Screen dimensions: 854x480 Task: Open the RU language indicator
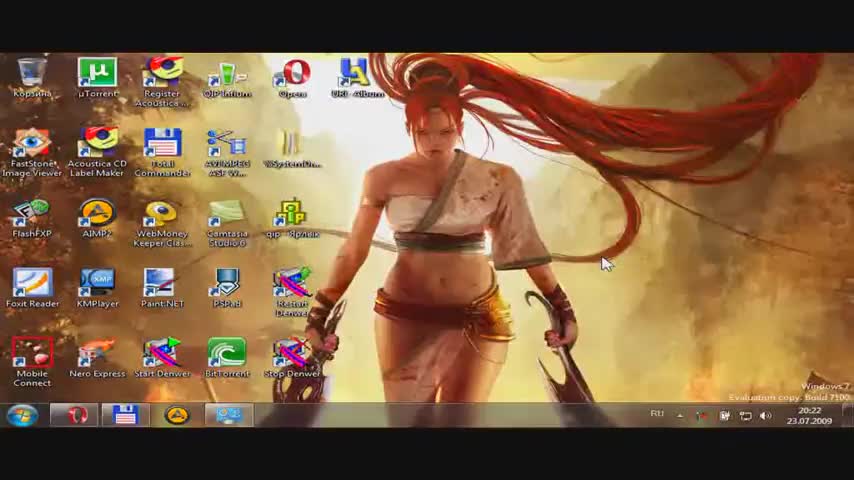coord(657,414)
